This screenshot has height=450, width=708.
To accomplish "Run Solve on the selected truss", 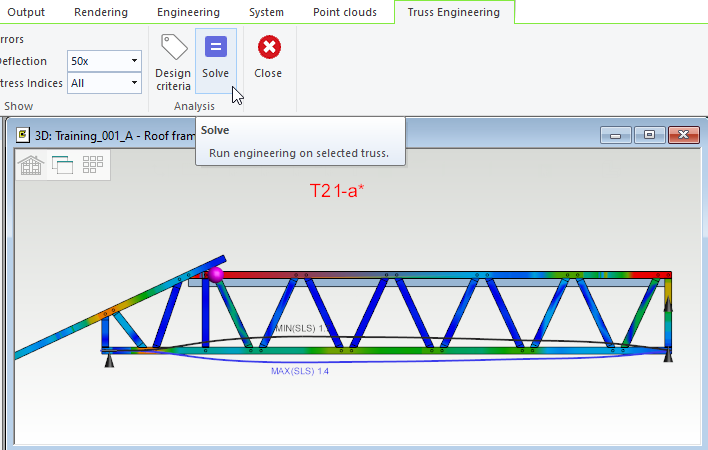I will click(215, 58).
